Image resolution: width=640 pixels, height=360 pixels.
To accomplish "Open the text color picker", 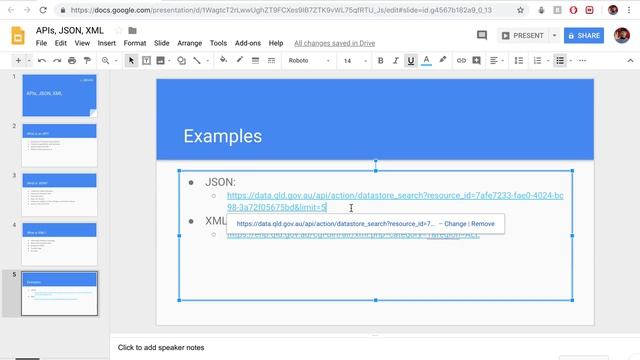I will tap(426, 61).
